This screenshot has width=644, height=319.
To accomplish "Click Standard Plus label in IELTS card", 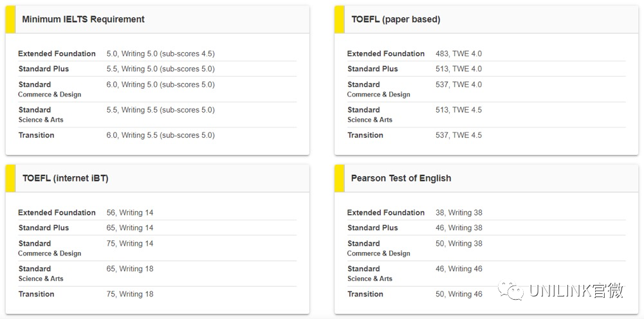I will coord(44,69).
